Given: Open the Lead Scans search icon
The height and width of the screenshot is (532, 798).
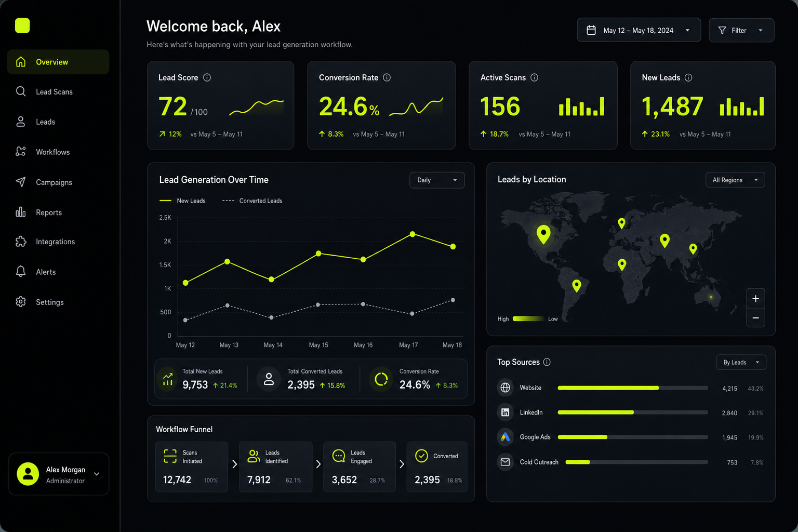Looking at the screenshot, I should point(21,91).
